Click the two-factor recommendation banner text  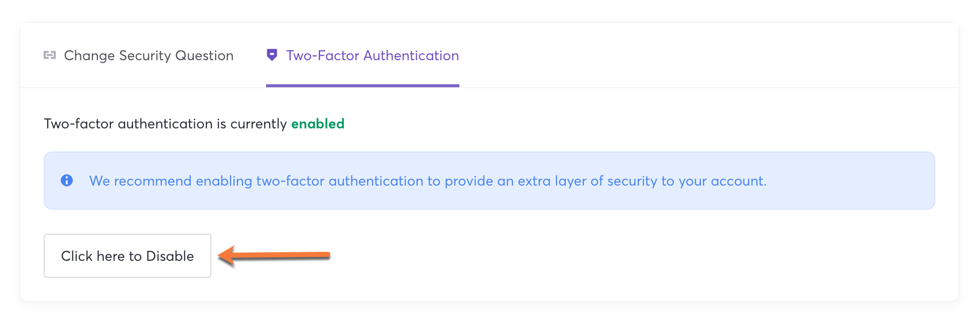click(x=427, y=181)
